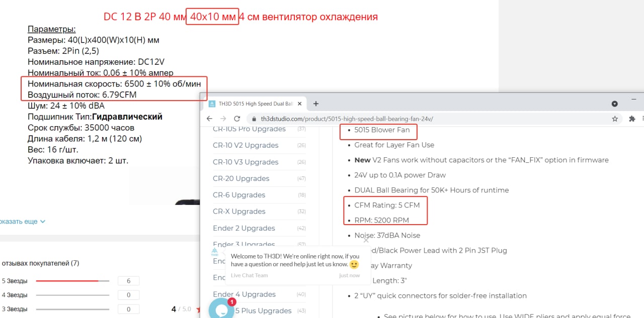Click the '3 Звезды' rating bar
The width and height of the screenshot is (644, 318).
click(72, 309)
